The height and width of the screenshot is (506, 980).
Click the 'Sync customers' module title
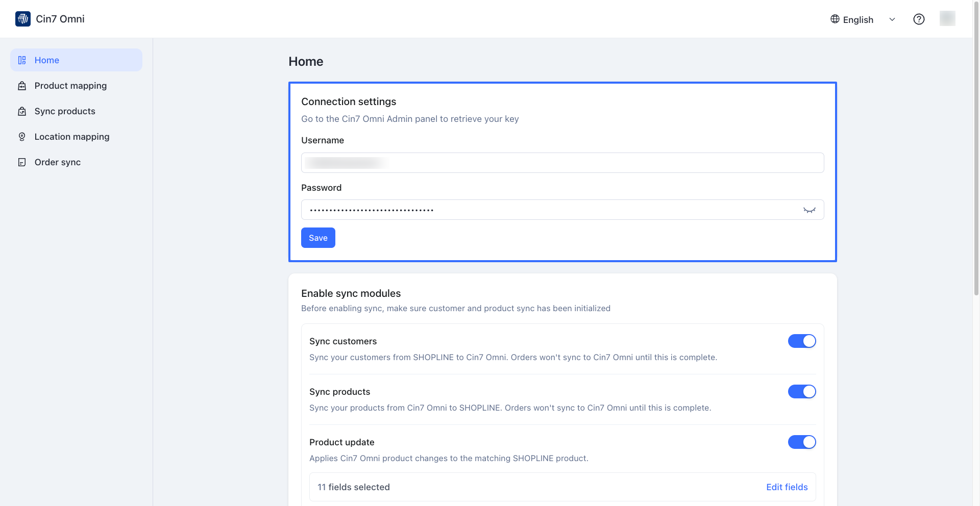343,341
